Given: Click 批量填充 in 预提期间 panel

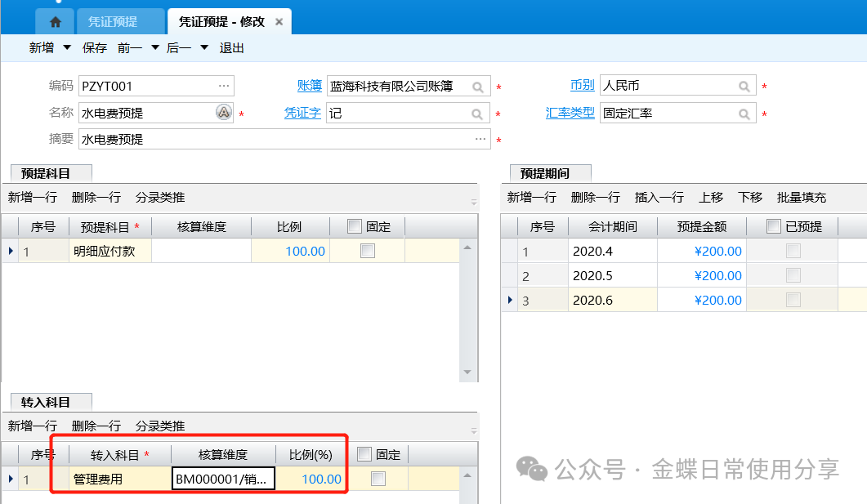Looking at the screenshot, I should pos(802,197).
